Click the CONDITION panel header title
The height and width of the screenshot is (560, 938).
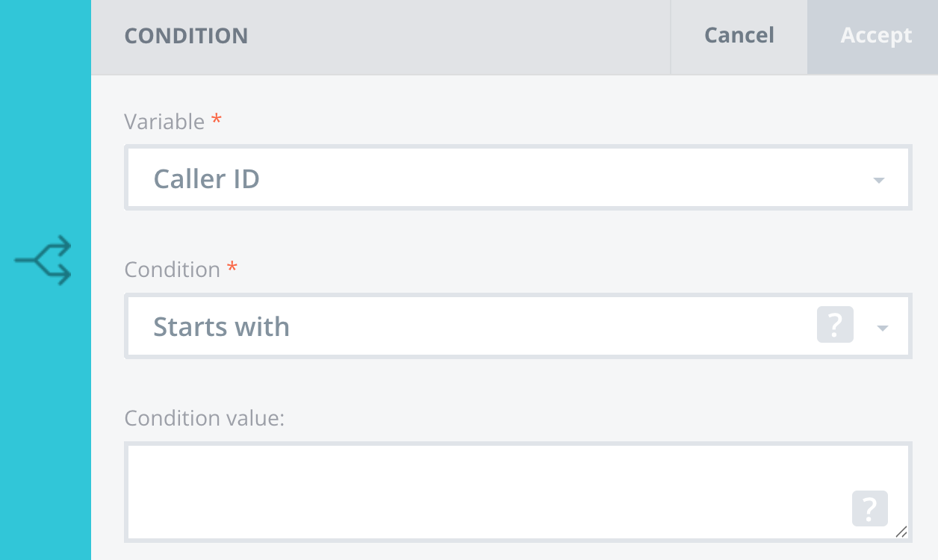click(x=186, y=36)
